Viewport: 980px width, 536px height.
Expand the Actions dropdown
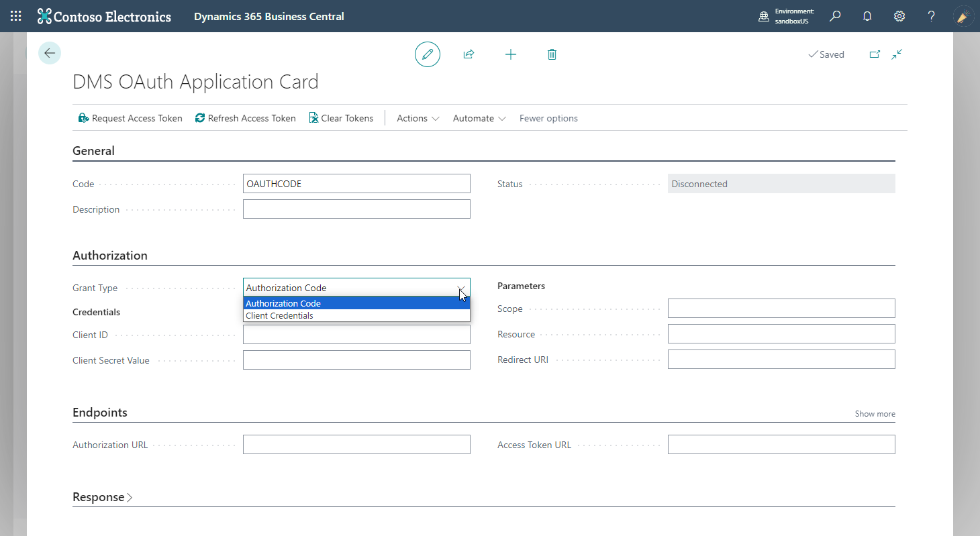point(417,118)
